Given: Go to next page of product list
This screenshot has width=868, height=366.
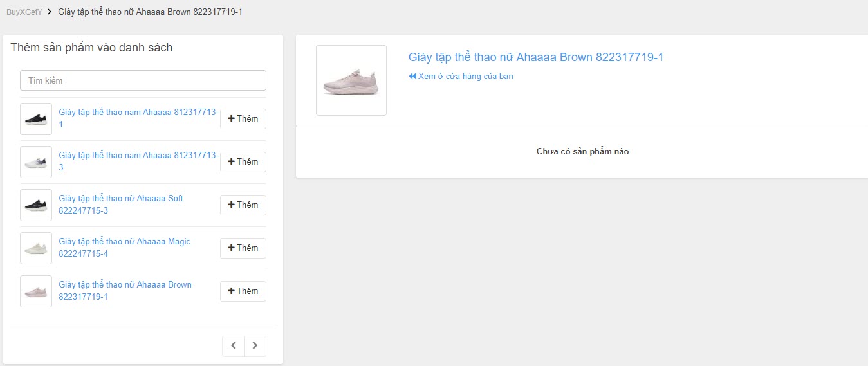Looking at the screenshot, I should tap(255, 346).
